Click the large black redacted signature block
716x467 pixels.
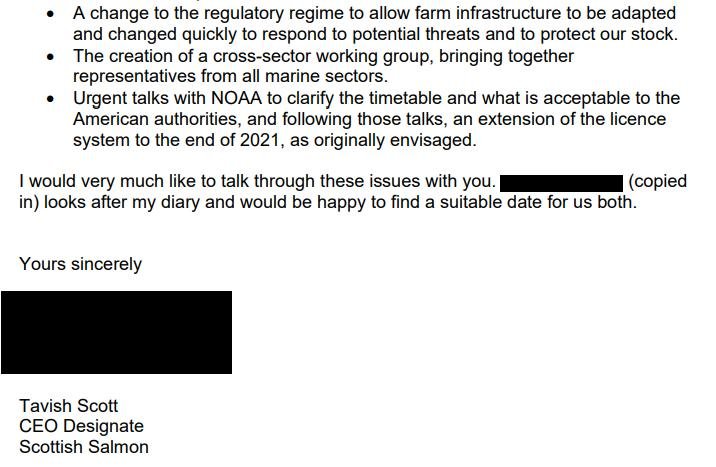pyautogui.click(x=116, y=332)
